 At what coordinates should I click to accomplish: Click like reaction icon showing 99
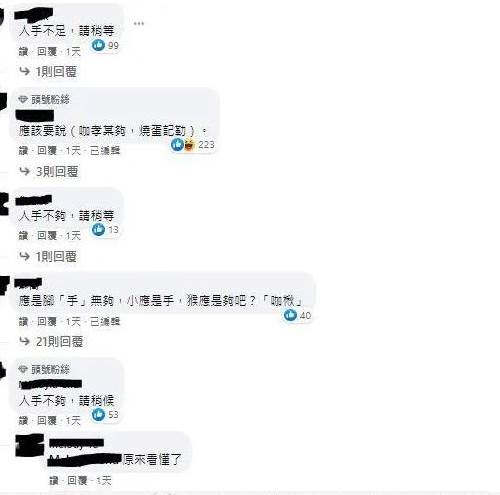click(x=98, y=45)
